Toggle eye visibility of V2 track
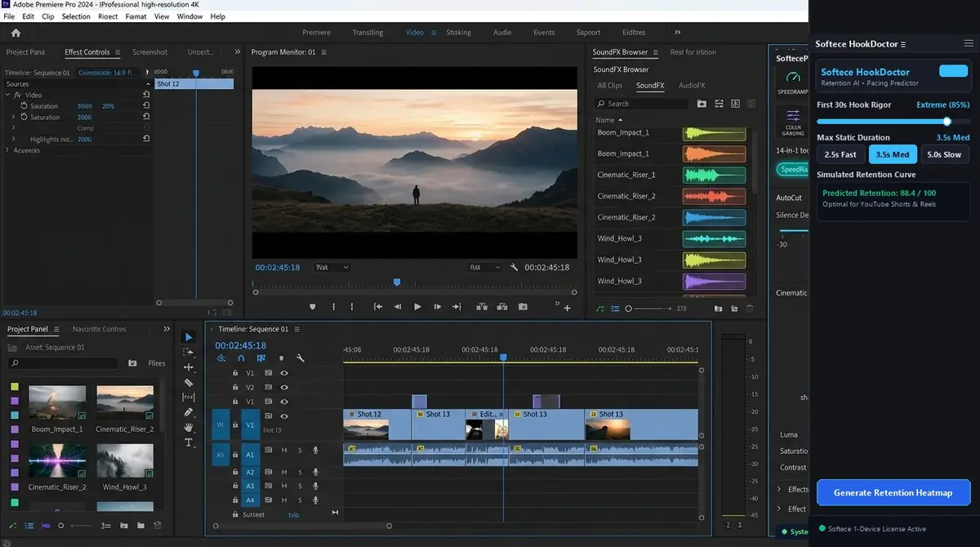This screenshot has height=547, width=980. [284, 387]
